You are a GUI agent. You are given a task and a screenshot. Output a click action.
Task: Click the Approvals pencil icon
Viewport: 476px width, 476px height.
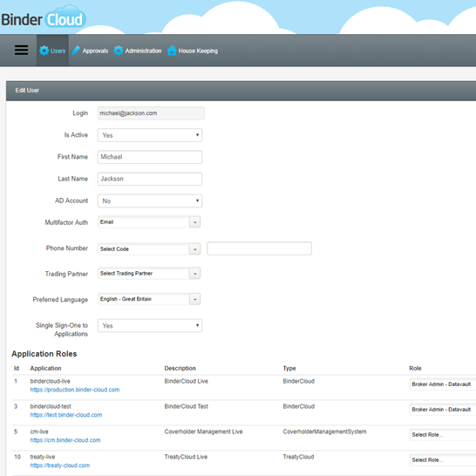tap(76, 51)
